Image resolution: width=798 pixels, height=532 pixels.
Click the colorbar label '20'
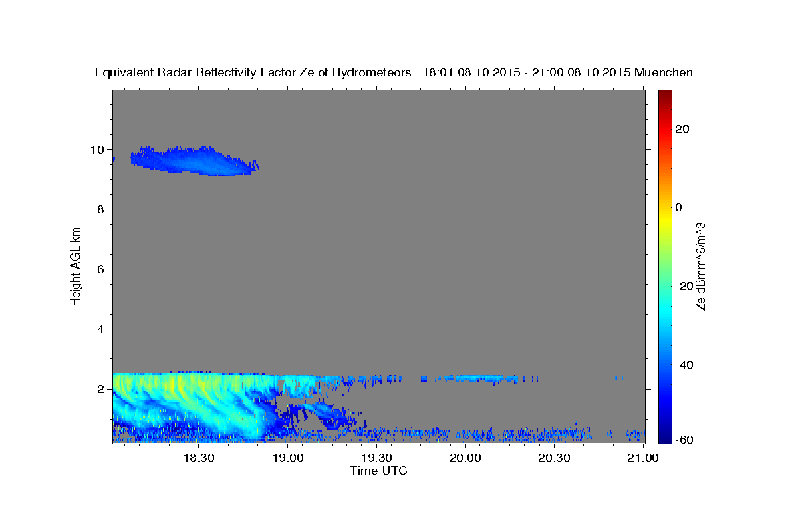point(682,129)
